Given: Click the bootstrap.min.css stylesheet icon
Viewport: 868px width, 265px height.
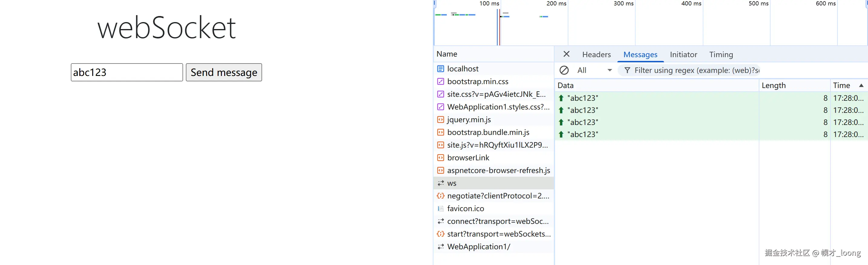Looking at the screenshot, I should (x=440, y=81).
